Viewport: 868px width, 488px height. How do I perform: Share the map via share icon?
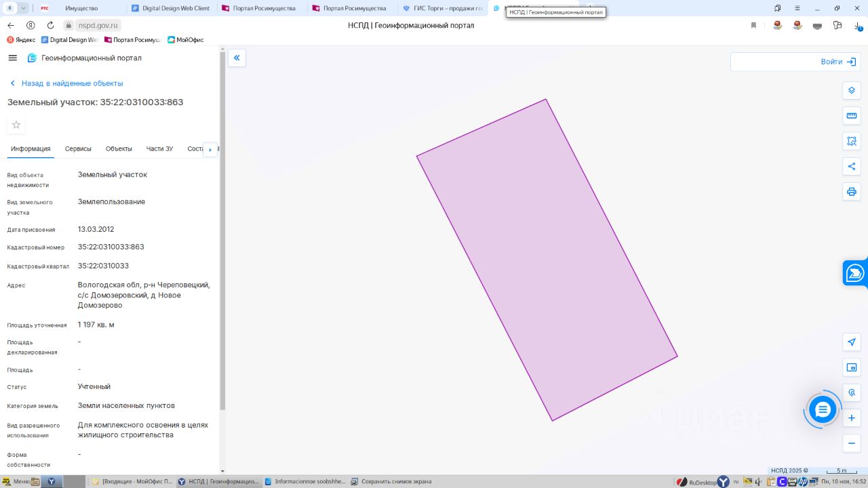pyautogui.click(x=852, y=166)
